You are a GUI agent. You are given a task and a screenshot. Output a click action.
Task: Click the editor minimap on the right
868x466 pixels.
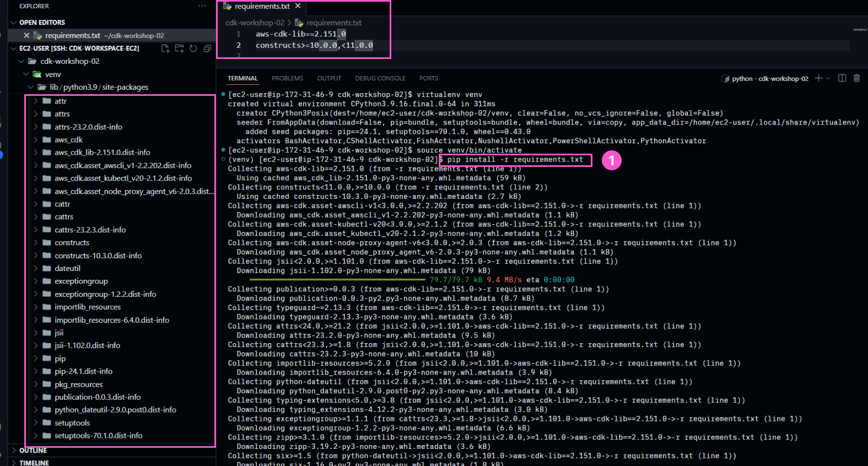860,30
